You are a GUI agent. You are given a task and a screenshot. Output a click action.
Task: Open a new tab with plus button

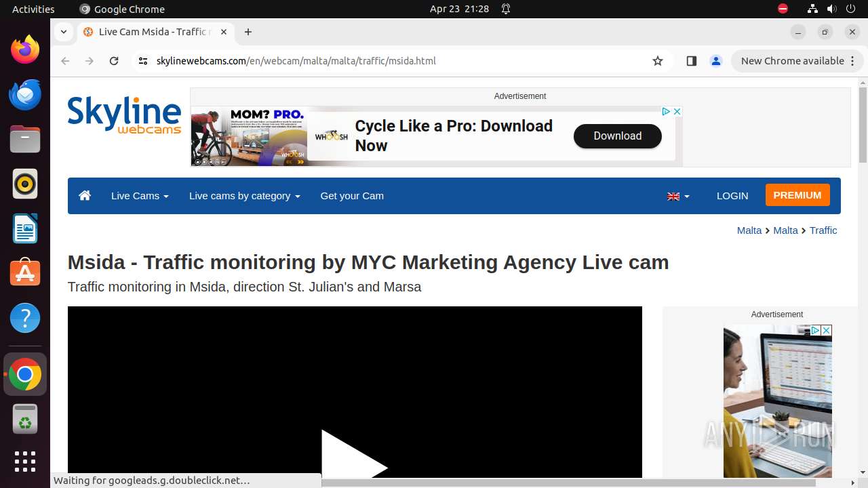(x=248, y=32)
